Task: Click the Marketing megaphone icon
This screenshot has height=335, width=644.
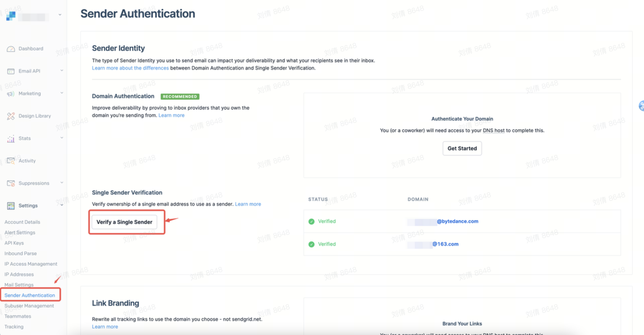Action: coord(10,94)
